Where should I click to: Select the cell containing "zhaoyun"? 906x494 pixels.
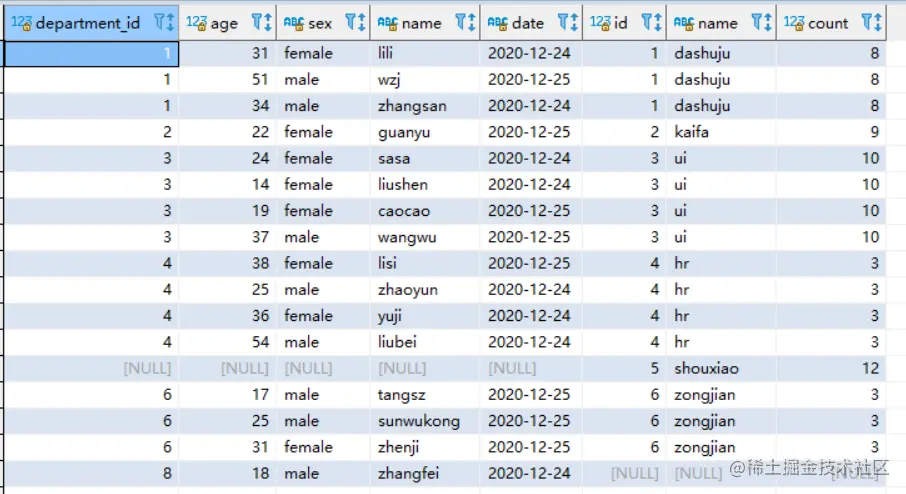point(425,289)
